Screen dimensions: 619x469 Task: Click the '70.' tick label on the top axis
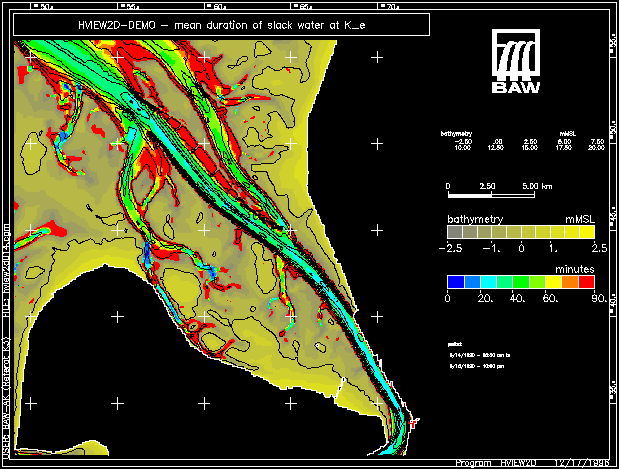point(392,7)
